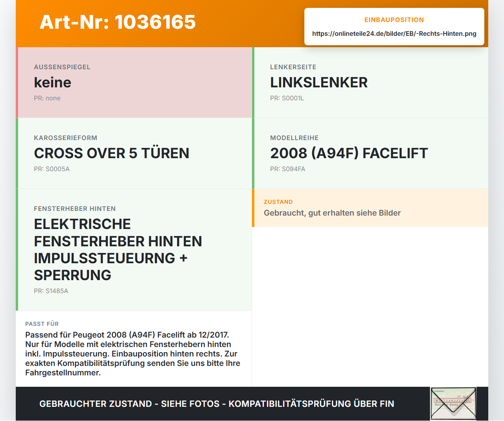The width and height of the screenshot is (504, 421).
Task: Click 'CROSS OVER 5 TÜREN' value
Action: click(x=112, y=153)
